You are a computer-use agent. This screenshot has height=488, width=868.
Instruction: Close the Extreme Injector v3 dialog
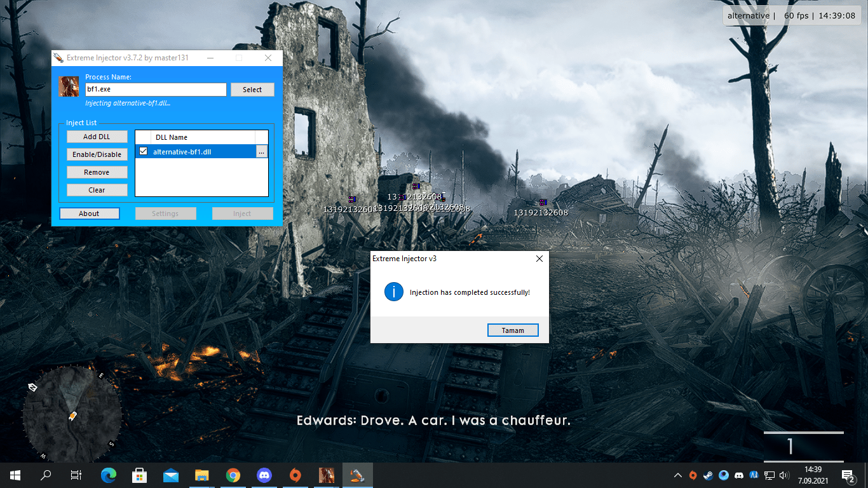point(539,259)
